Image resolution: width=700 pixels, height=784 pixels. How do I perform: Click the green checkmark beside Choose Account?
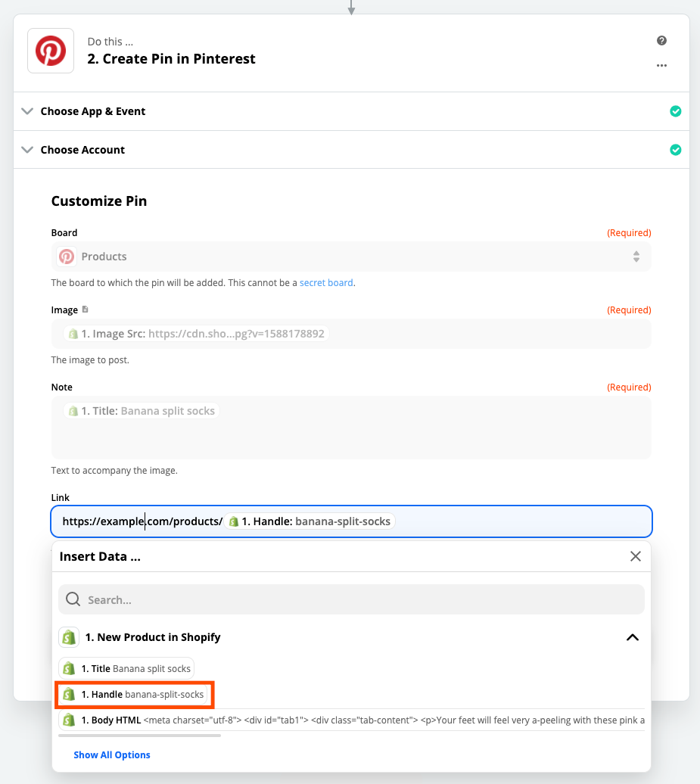(676, 150)
